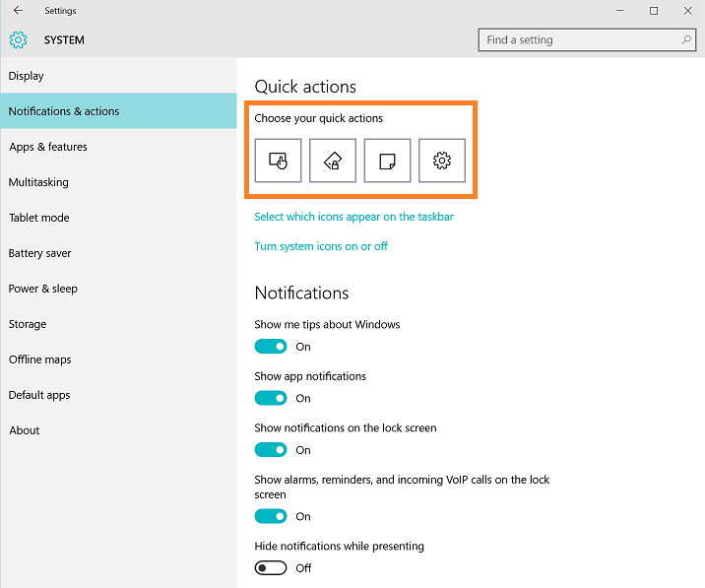Select Default apps in sidebar
This screenshot has width=705, height=588.
(x=119, y=395)
